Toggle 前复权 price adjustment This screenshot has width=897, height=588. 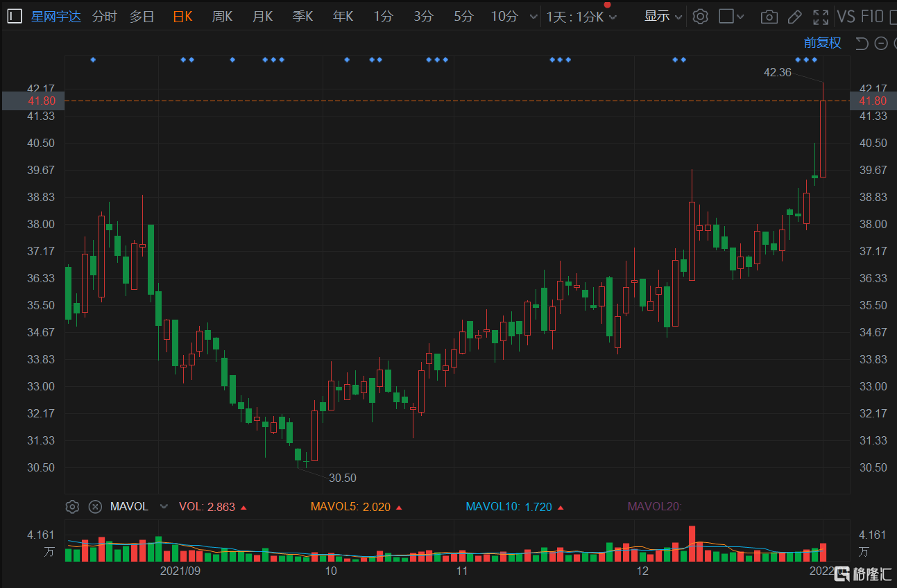pos(822,43)
